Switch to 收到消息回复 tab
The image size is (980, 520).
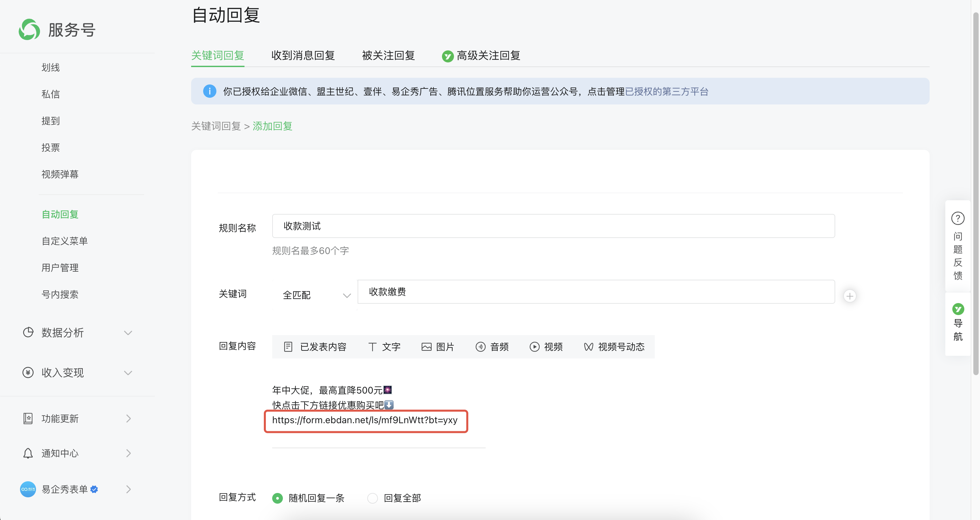click(303, 56)
